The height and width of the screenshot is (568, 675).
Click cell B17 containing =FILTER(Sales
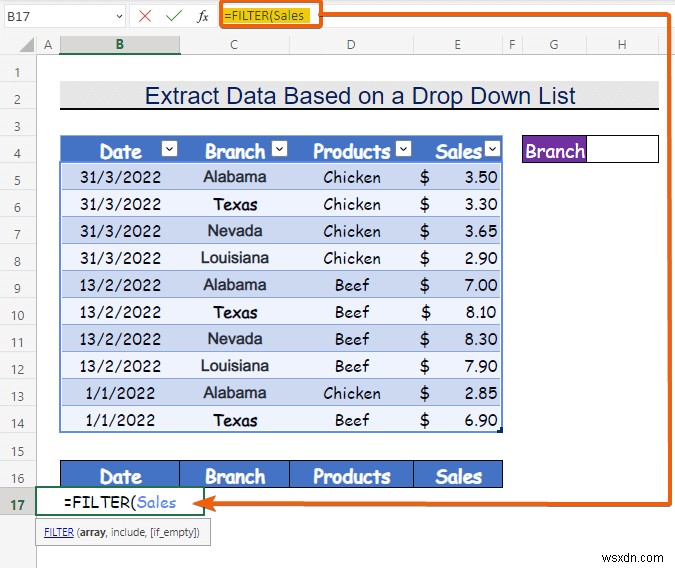[120, 502]
